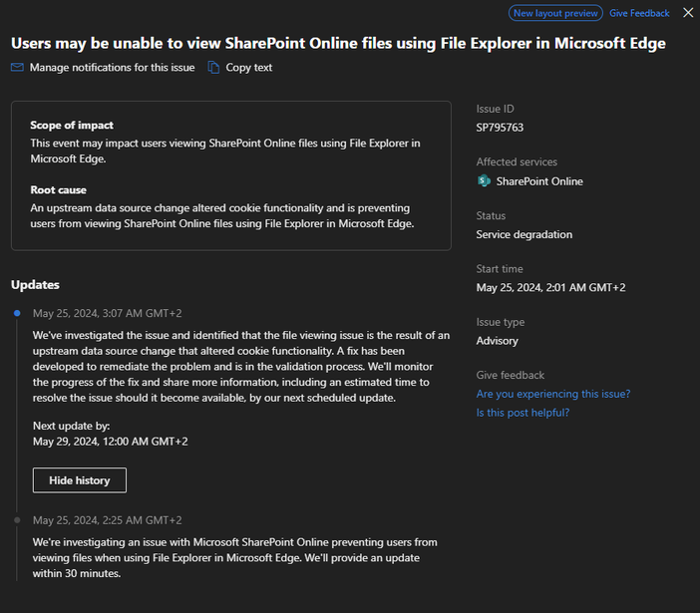The height and width of the screenshot is (613, 700).
Task: Click the Advisory issue type value
Action: pos(497,341)
